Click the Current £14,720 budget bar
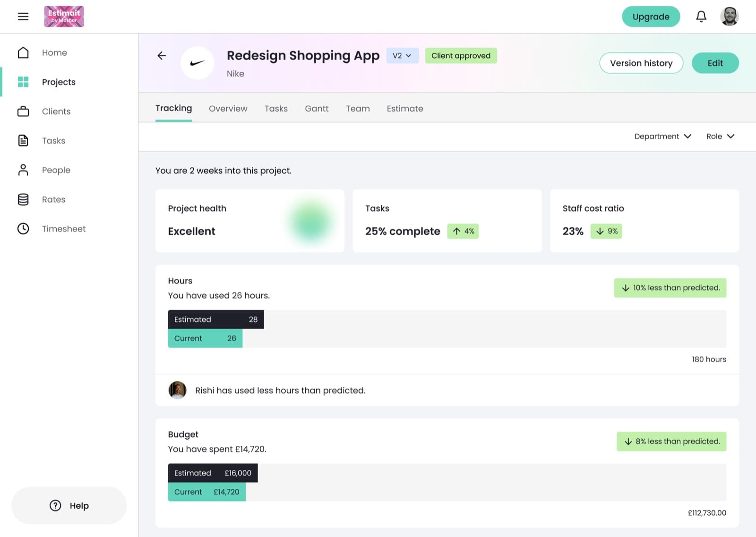This screenshot has height=537, width=756. 206,492
